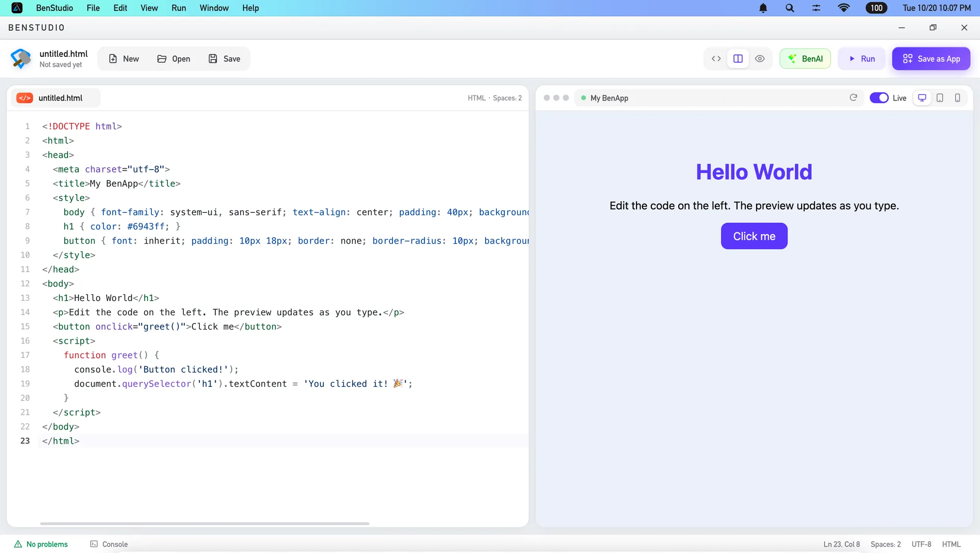Open Control Center sliders icon

coord(816,8)
